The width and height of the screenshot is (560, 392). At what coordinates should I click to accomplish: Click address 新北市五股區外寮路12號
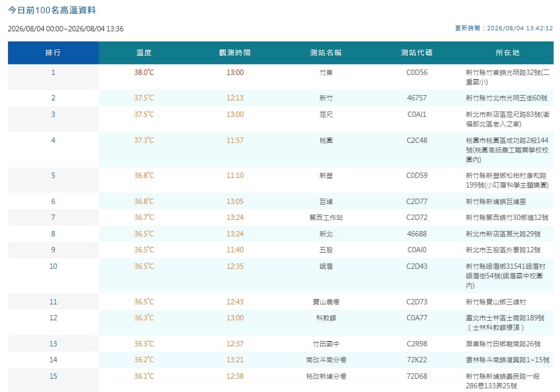[x=503, y=250]
